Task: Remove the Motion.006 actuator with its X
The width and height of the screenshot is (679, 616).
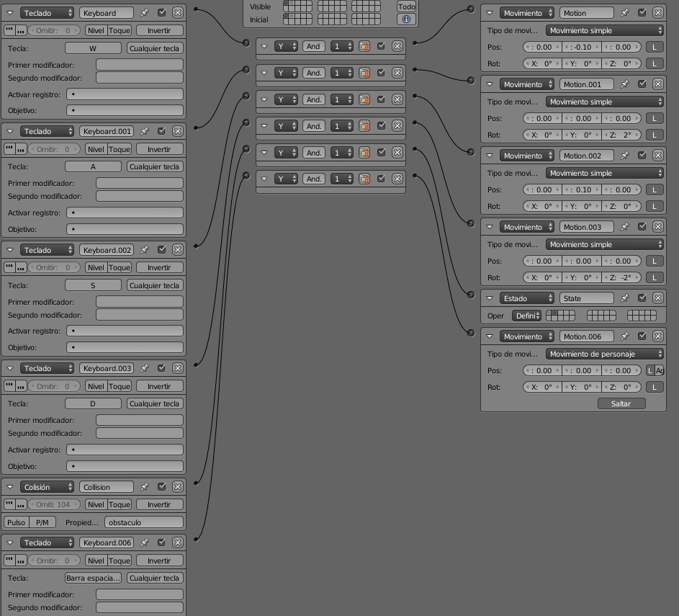Action: pos(658,336)
